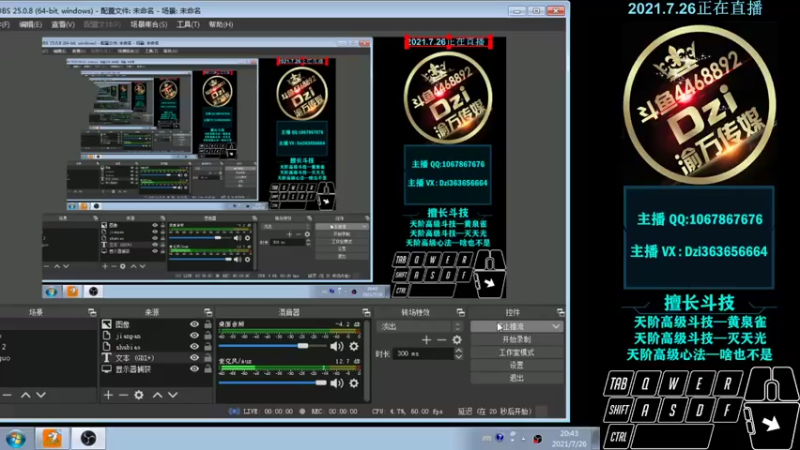This screenshot has width=800, height=450.
Task: Open 桌面音频 mixer gear settings
Action: point(354,346)
